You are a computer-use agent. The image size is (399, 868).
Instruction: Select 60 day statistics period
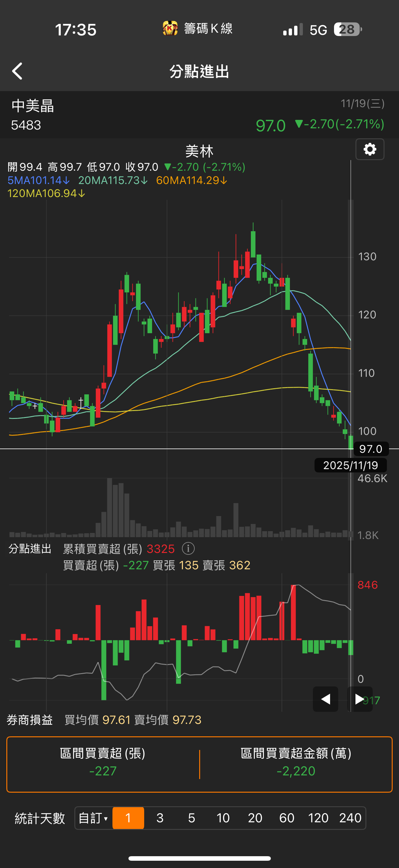(287, 818)
